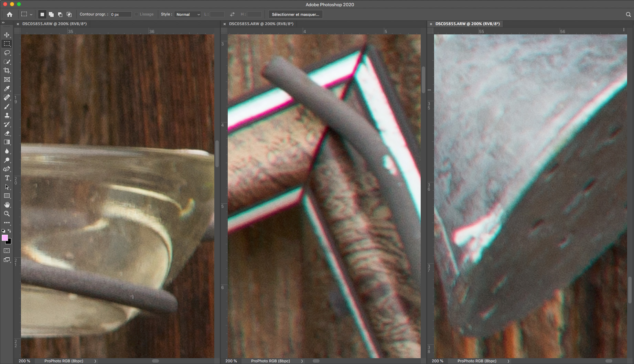Select the Move tool

tap(7, 35)
